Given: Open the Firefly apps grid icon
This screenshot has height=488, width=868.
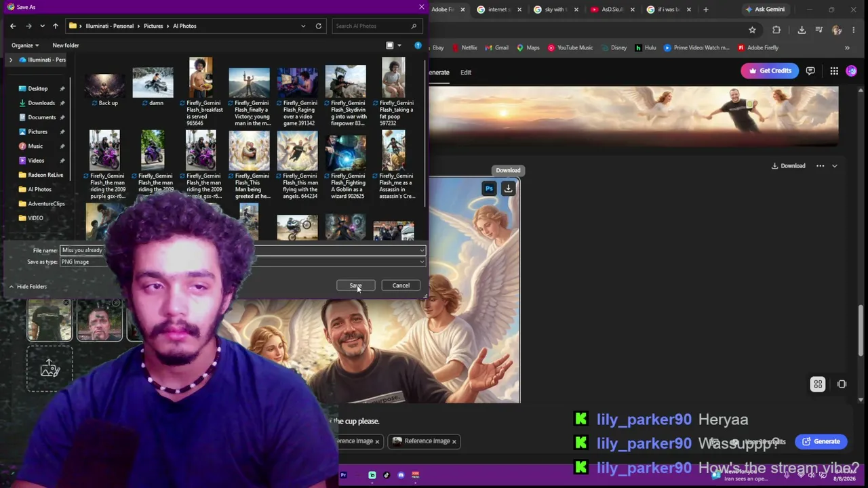Looking at the screenshot, I should 834,70.
